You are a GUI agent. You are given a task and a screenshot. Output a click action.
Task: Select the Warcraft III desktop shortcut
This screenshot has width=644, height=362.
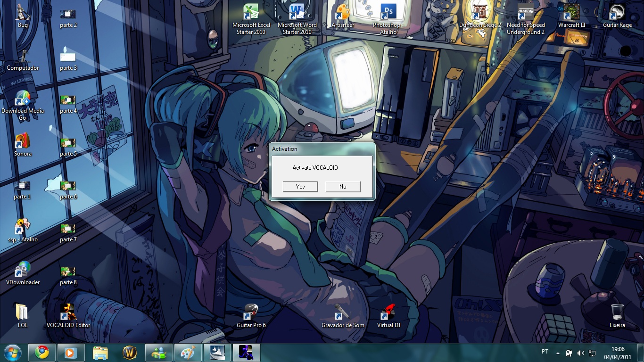tap(571, 16)
